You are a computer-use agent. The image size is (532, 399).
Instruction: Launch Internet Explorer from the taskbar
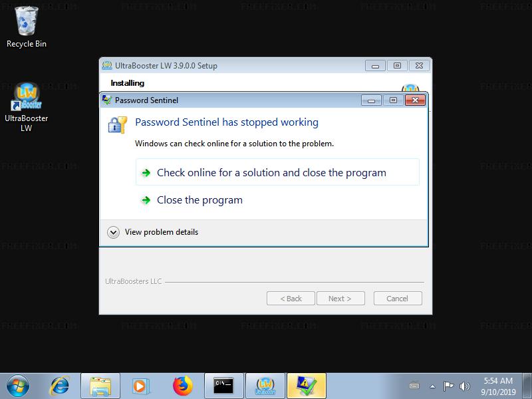pyautogui.click(x=60, y=386)
